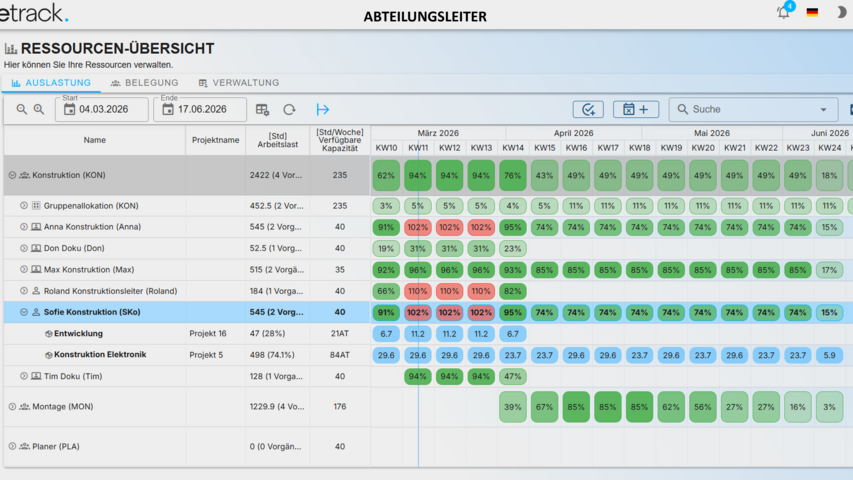853x480 pixels.
Task: Click Entwicklung's 6.7 KW10 cell
Action: [386, 334]
